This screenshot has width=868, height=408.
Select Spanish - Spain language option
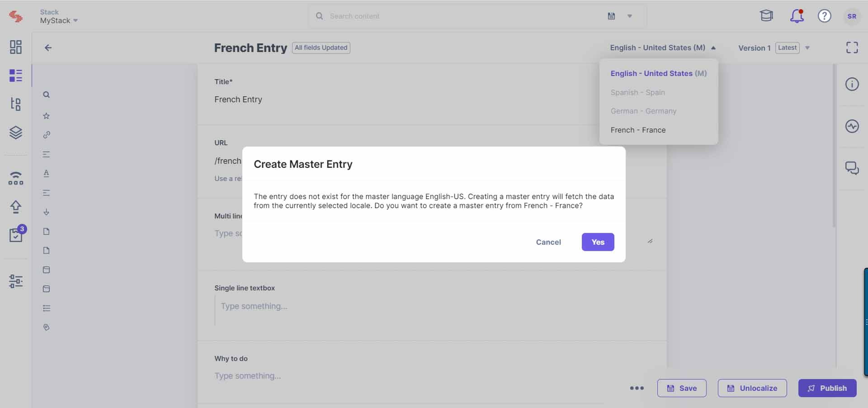point(637,93)
